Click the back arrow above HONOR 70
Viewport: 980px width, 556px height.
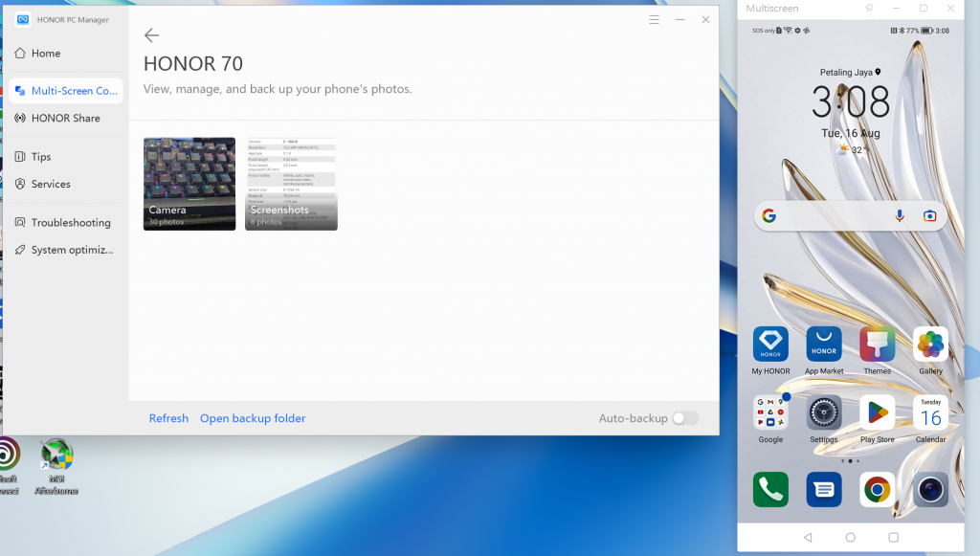151,35
